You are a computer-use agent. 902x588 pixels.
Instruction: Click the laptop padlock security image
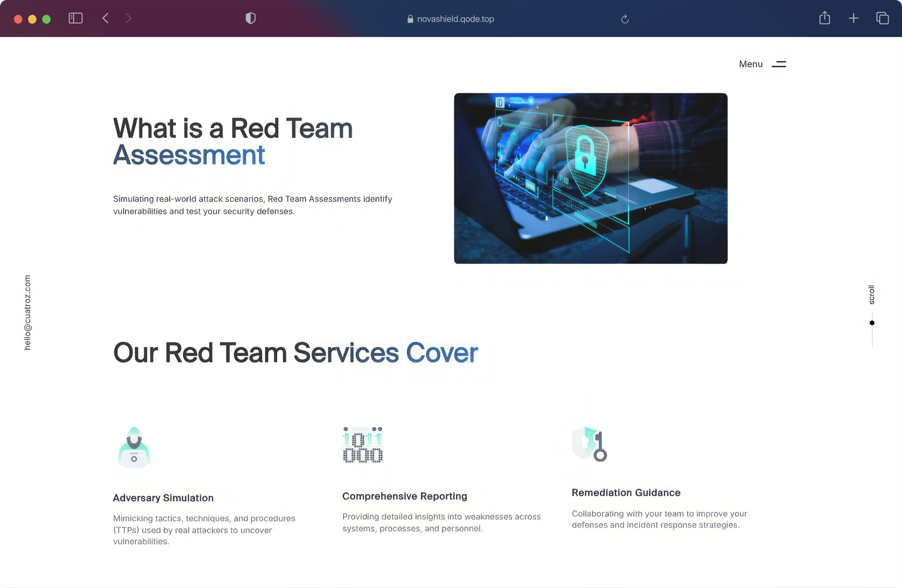590,178
